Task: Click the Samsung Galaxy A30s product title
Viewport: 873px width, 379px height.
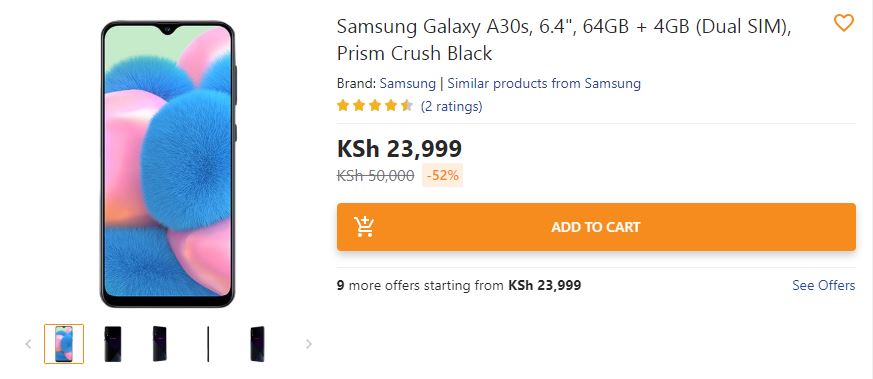Action: (x=564, y=40)
